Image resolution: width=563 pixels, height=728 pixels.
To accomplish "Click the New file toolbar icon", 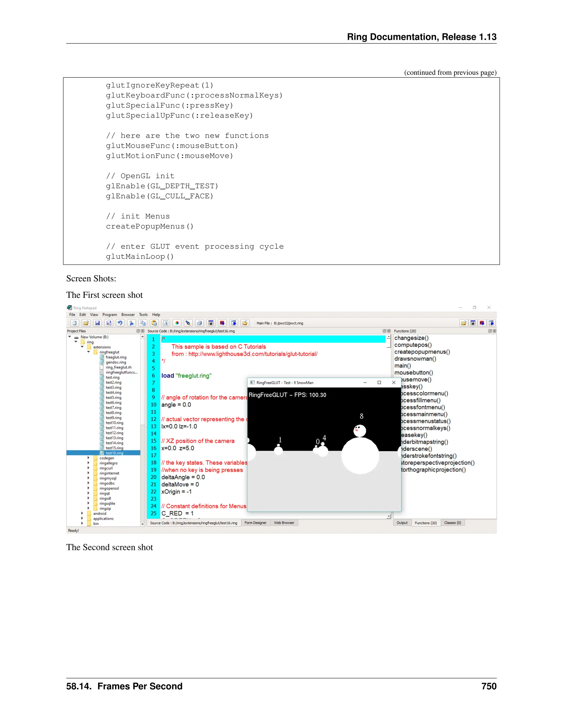I will pyautogui.click(x=75, y=323).
